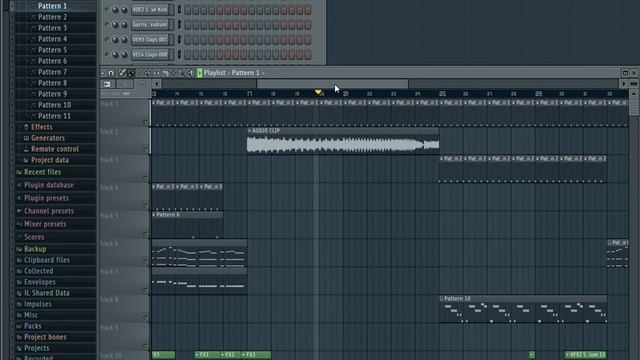Click the IL Shared Data folder icon
The width and height of the screenshot is (640, 360).
[x=19, y=293]
